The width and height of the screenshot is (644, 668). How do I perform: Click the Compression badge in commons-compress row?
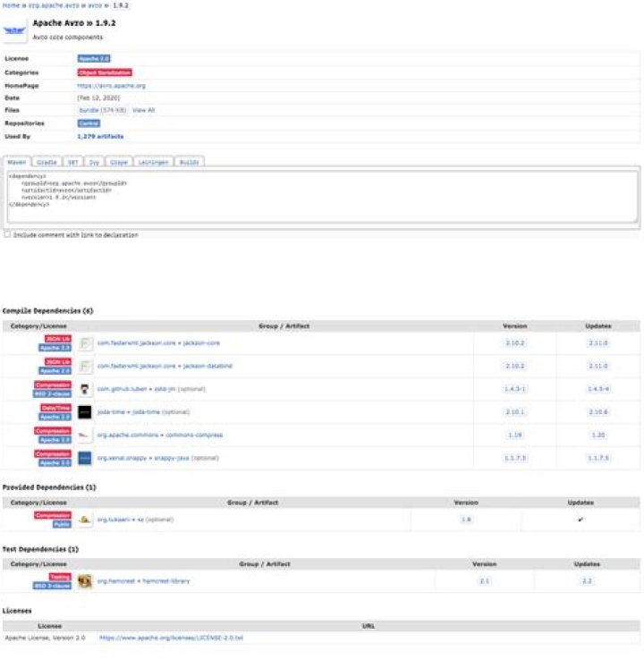pos(53,431)
